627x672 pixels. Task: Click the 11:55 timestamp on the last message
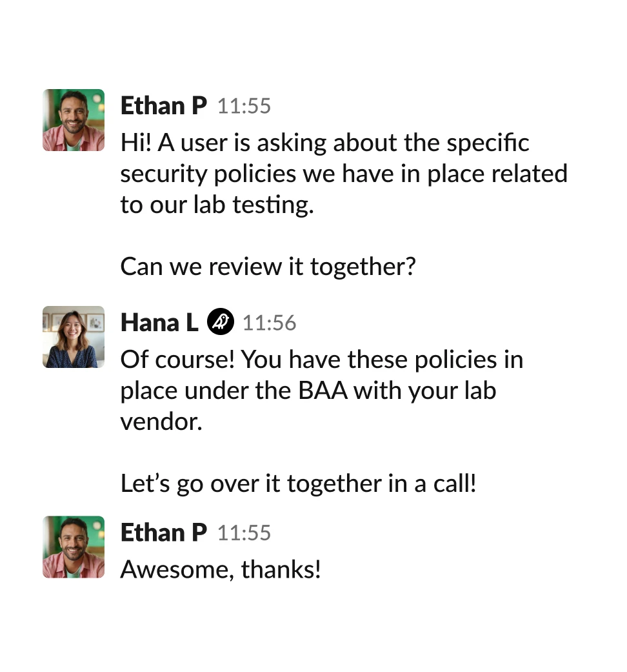coord(244,533)
